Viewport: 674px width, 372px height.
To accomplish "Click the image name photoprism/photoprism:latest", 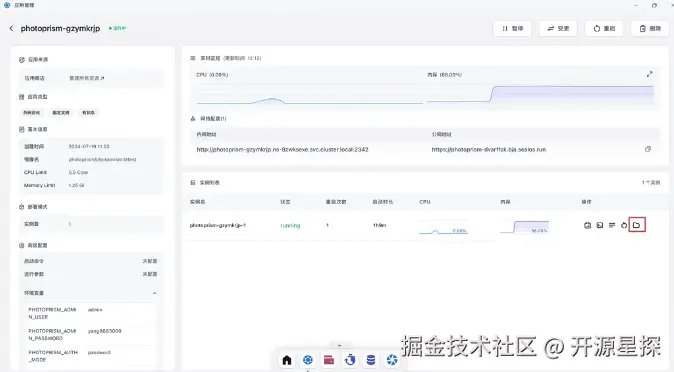I will pos(102,160).
